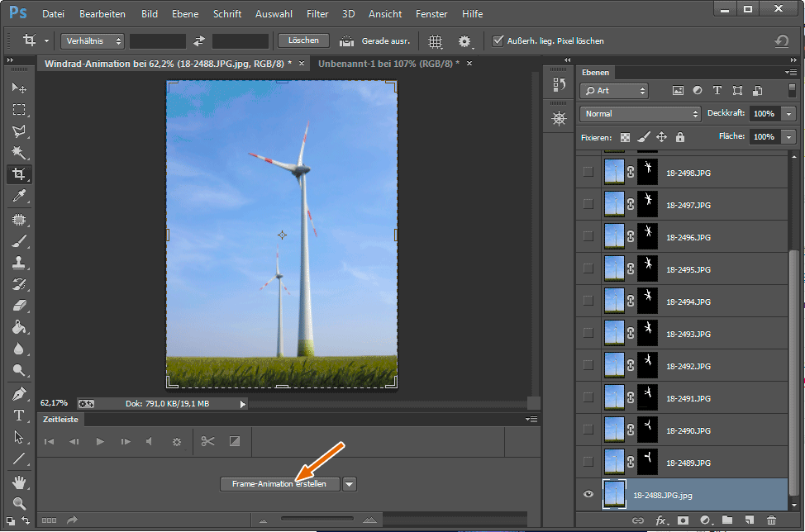Hide the 18-2488.JPG.jpg layer
The image size is (805, 532).
(588, 494)
